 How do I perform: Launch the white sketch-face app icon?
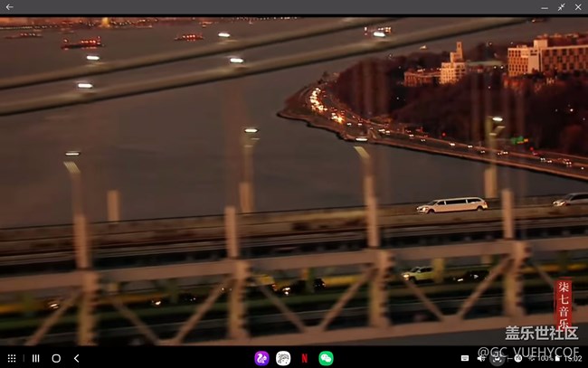pos(283,358)
